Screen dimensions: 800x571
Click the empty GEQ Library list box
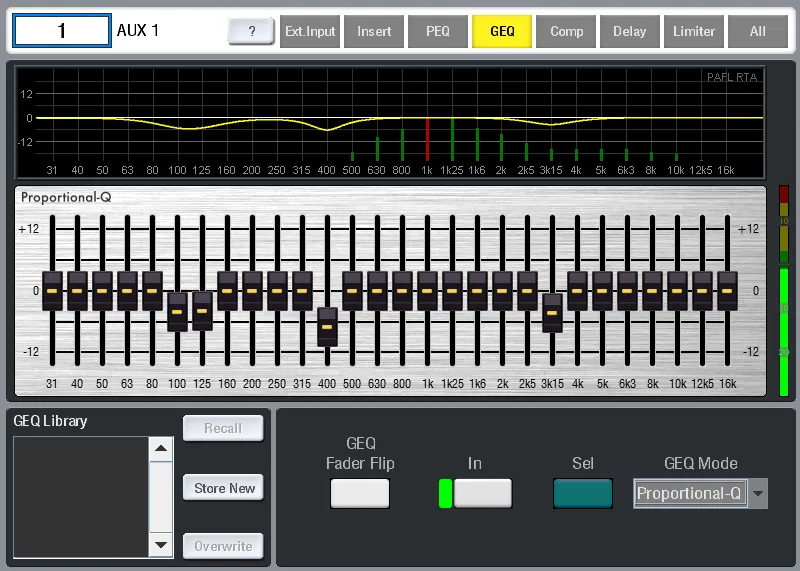(x=81, y=497)
